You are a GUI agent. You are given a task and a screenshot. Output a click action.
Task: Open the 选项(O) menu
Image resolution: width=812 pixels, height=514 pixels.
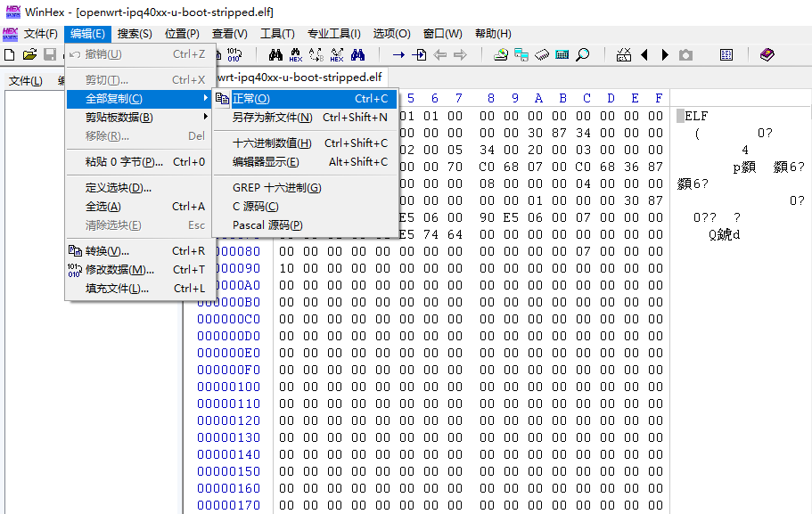[391, 34]
